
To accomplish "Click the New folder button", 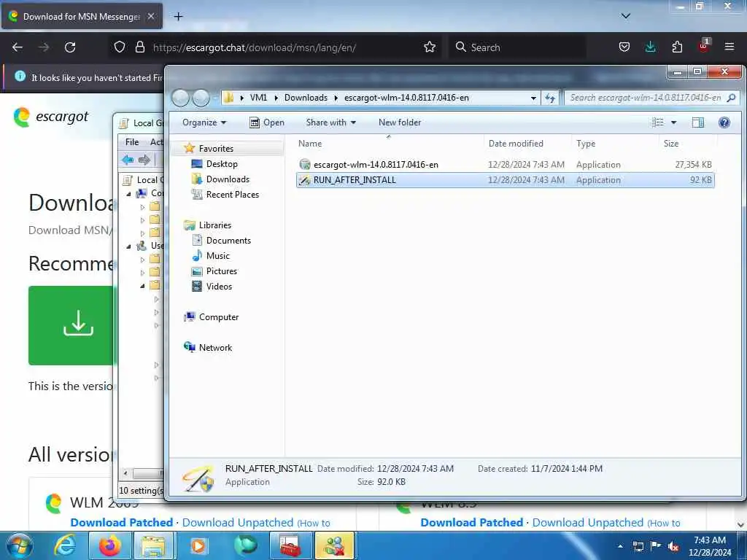I will pyautogui.click(x=400, y=122).
